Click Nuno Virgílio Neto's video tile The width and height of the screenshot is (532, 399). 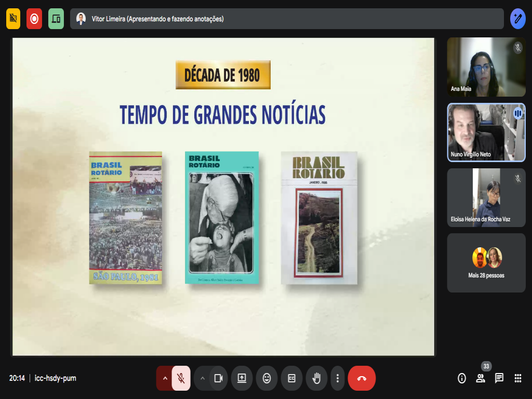click(486, 132)
